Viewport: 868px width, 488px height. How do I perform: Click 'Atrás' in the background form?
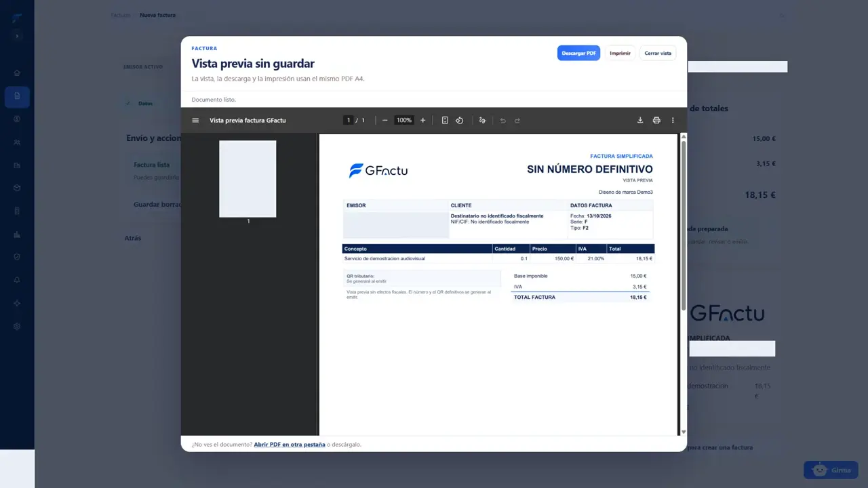click(133, 238)
